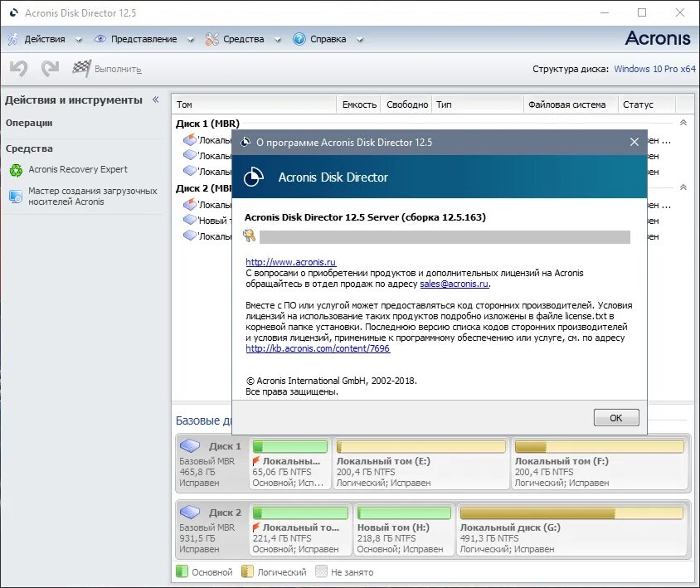The height and width of the screenshot is (588, 700).
Task: Click the second volume icon under Диск 1 list
Action: click(x=190, y=155)
